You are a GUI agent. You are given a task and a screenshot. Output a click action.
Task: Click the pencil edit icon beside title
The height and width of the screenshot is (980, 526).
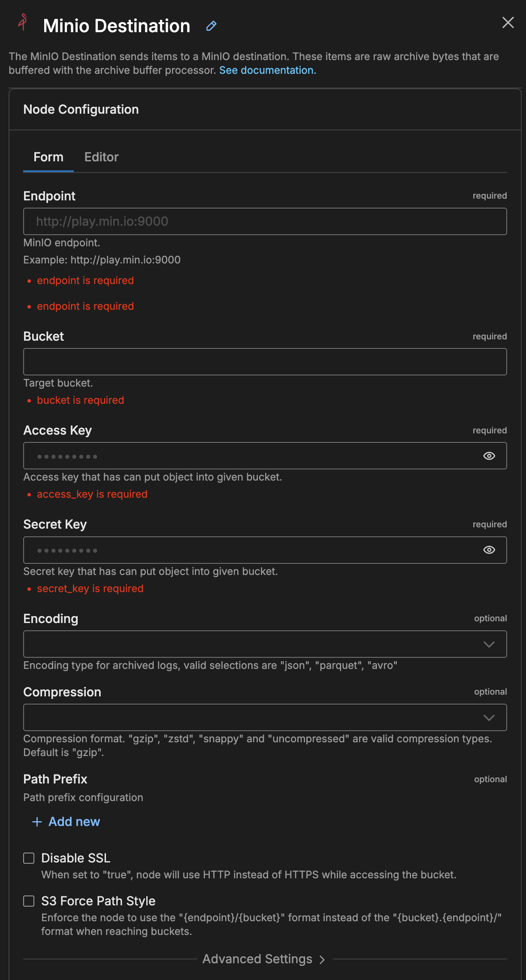(211, 26)
